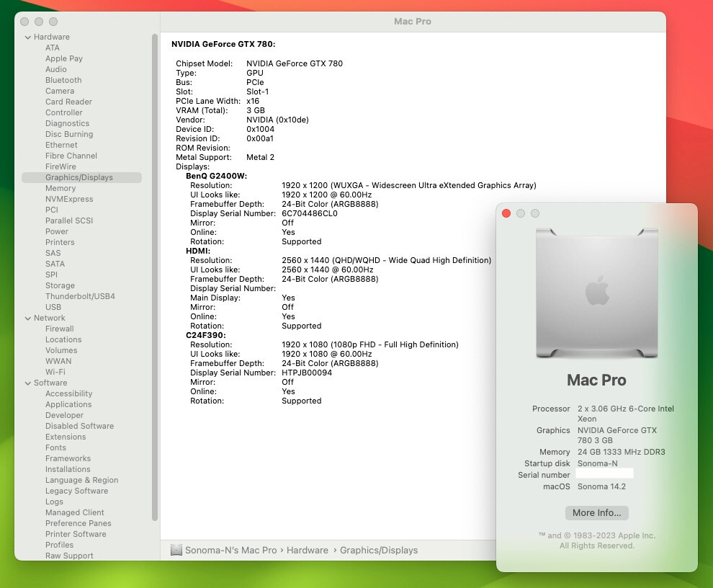Viewport: 713px width, 588px height.
Task: Open Memory in the sidebar
Action: coord(60,188)
